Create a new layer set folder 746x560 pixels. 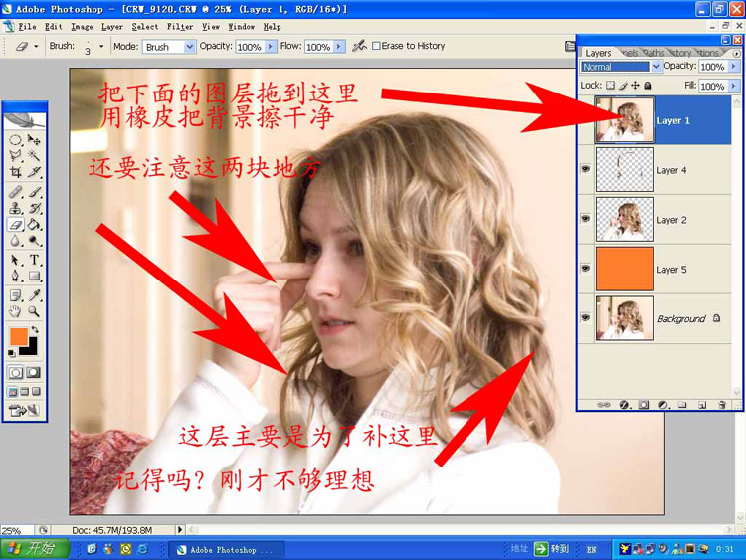click(682, 405)
